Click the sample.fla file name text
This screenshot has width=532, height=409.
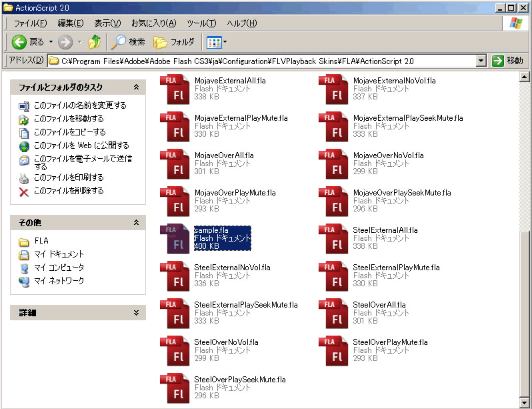click(211, 230)
